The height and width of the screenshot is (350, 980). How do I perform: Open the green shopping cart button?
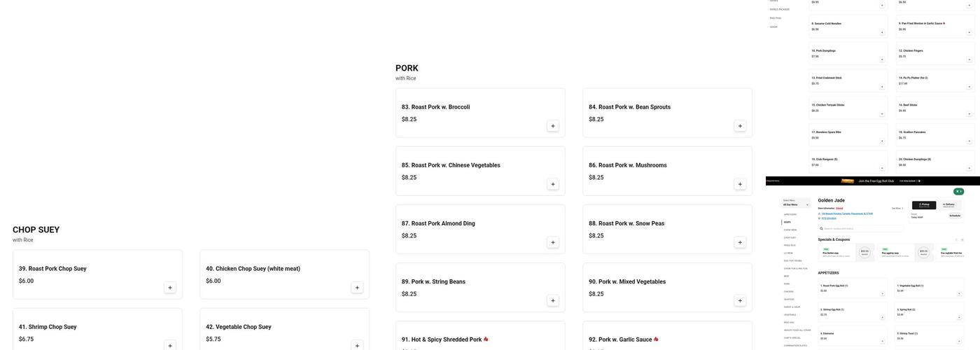point(959,191)
